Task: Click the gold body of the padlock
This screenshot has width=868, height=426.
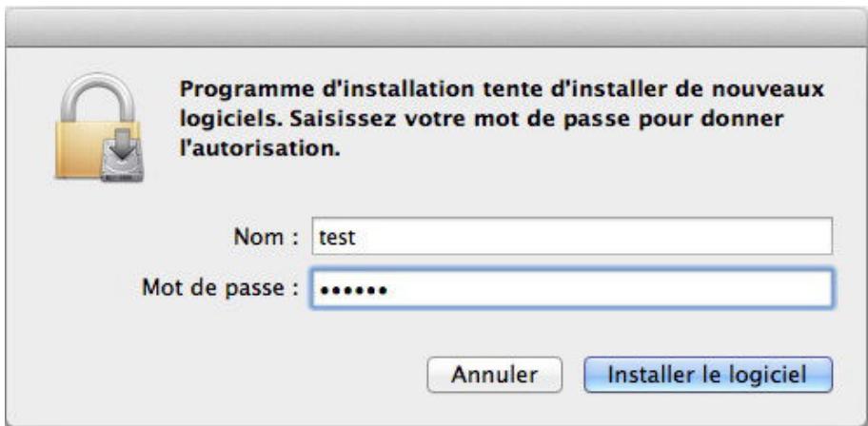Action: pyautogui.click(x=84, y=150)
